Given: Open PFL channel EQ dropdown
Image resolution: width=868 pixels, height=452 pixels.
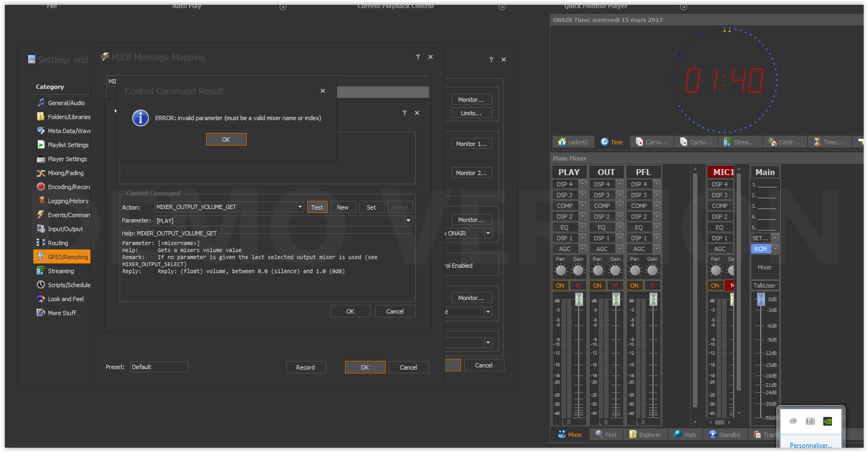Looking at the screenshot, I should tap(656, 227).
